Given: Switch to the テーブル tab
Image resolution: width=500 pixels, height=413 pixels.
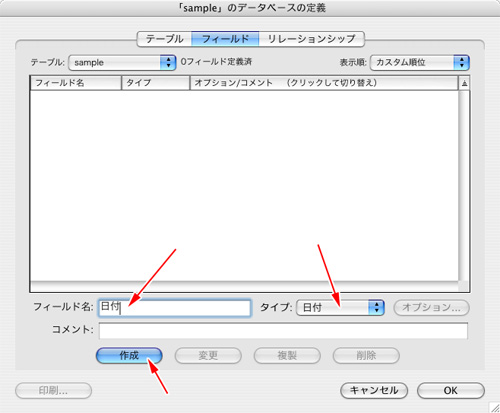Looking at the screenshot, I should [165, 39].
